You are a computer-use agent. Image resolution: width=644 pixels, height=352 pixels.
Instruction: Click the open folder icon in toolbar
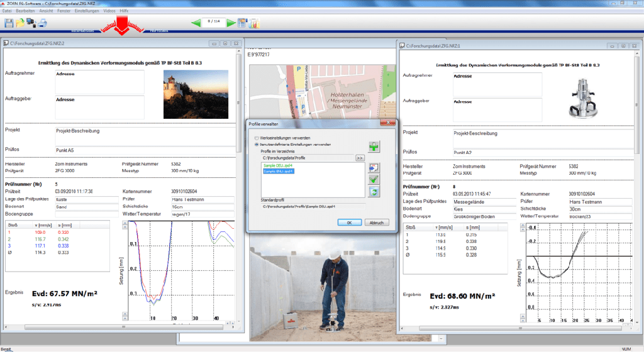click(20, 23)
